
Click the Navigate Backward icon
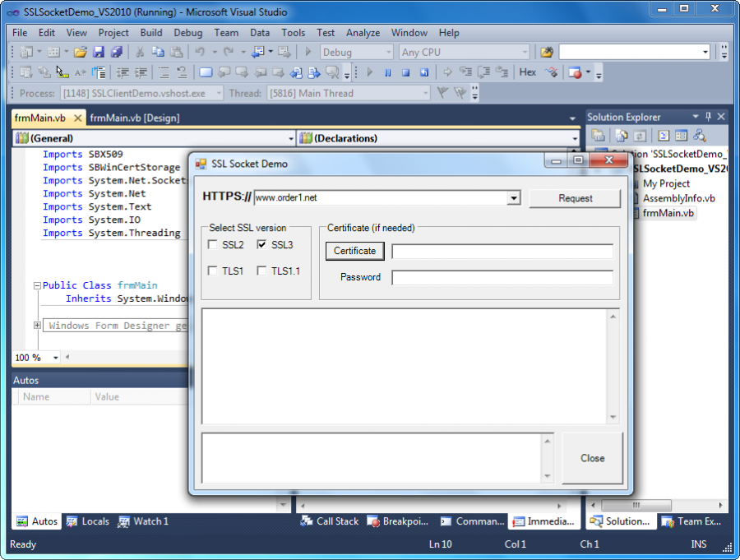tap(257, 52)
